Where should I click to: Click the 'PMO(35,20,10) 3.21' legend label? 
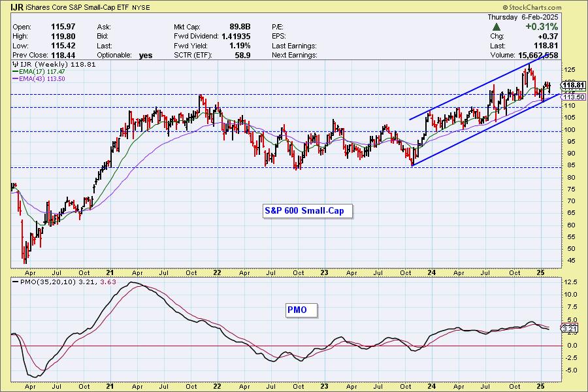click(55, 282)
